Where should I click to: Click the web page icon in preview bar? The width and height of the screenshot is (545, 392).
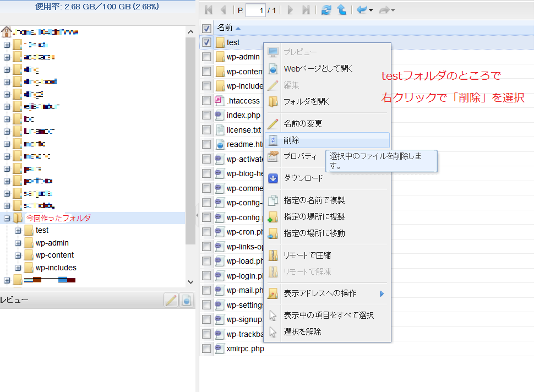coord(187,300)
